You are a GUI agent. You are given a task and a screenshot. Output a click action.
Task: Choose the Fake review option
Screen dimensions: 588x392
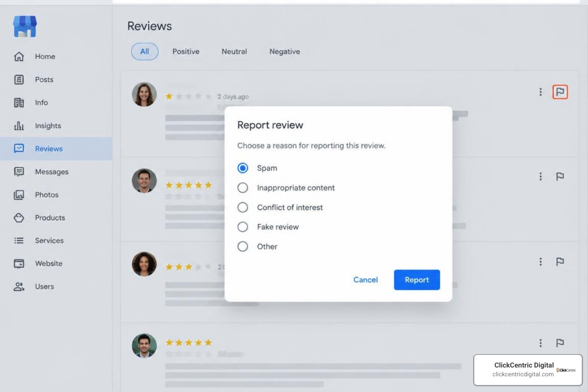(x=243, y=227)
